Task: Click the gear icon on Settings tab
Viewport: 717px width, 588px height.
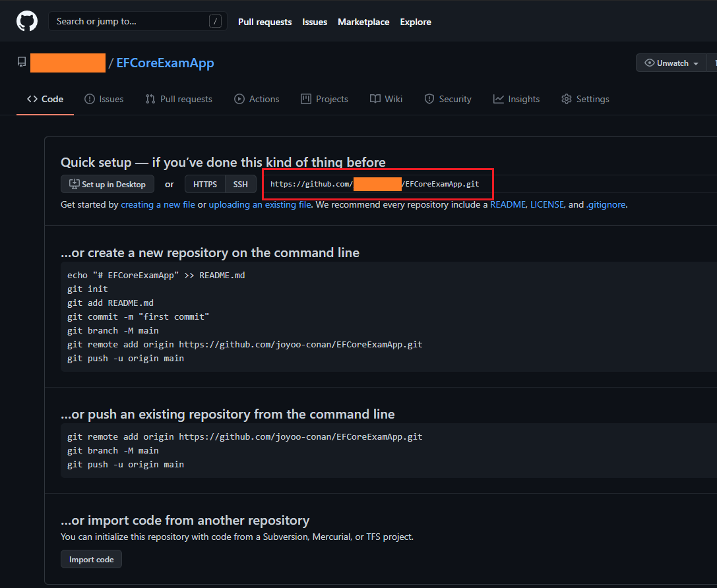Action: [x=567, y=99]
